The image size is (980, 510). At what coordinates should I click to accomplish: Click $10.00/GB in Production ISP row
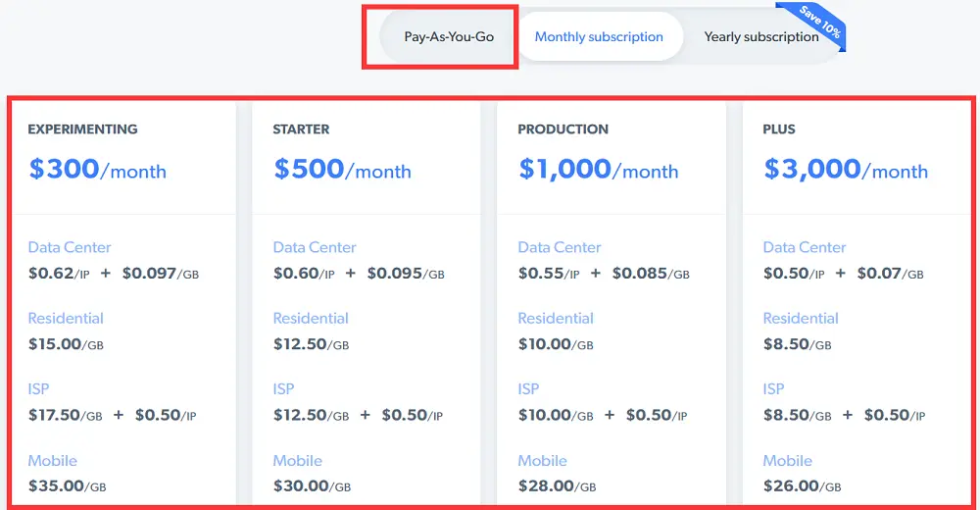pos(556,415)
